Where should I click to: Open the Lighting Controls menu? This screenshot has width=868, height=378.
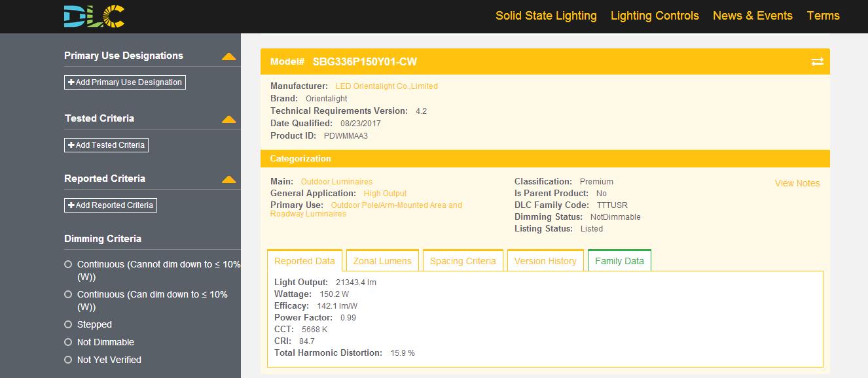[x=655, y=16]
